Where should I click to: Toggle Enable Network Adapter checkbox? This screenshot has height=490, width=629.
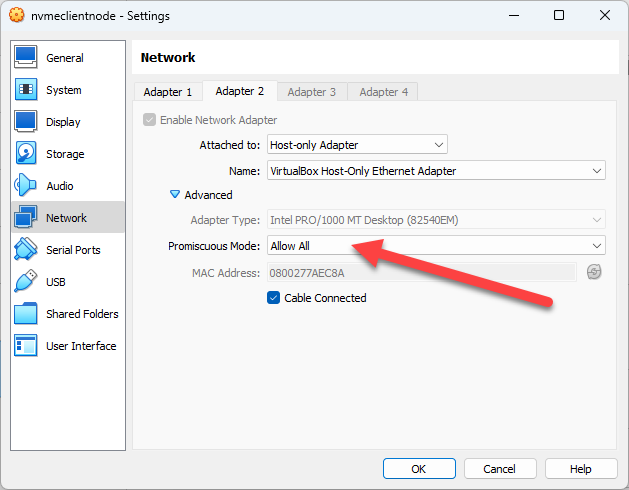point(150,120)
